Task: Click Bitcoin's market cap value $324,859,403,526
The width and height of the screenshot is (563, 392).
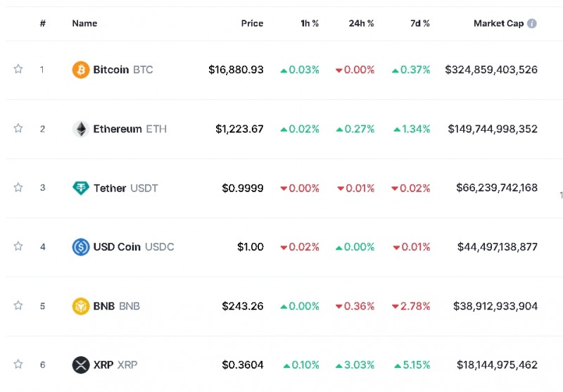Action: 491,70
